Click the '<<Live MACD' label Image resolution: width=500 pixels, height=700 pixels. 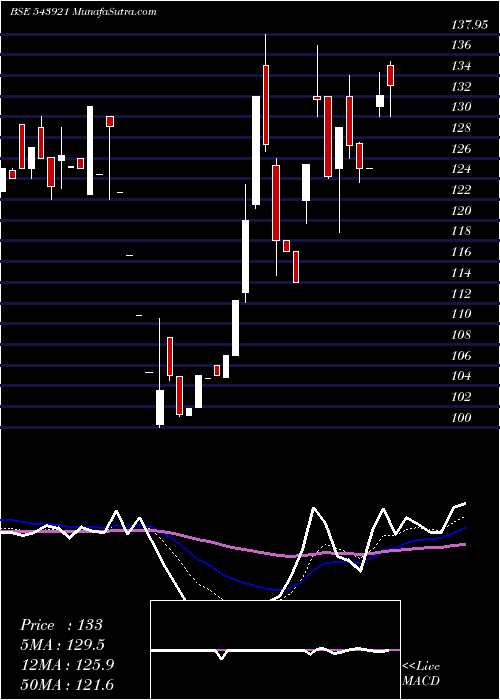click(x=421, y=674)
